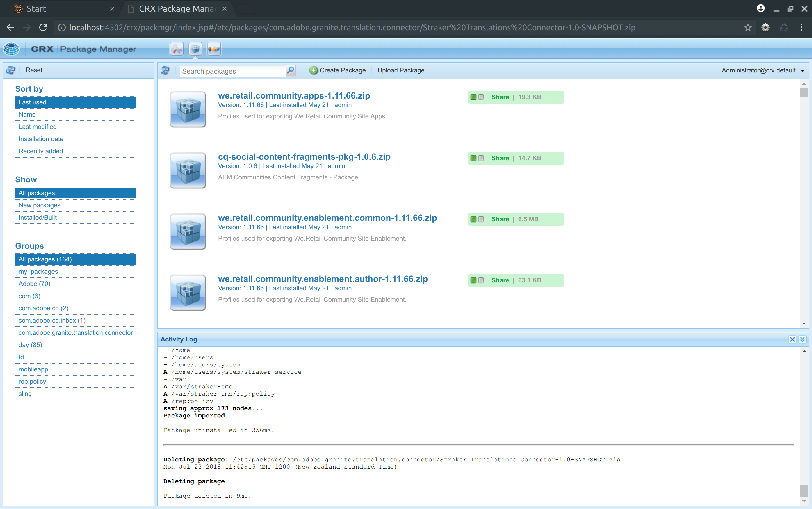
Task: Open we.retail.community.enablement.author-1.11.66.zip
Action: pos(323,279)
